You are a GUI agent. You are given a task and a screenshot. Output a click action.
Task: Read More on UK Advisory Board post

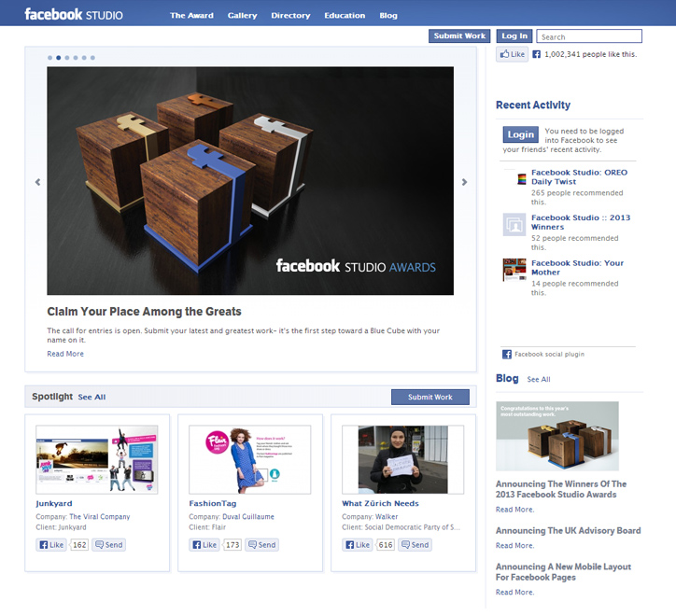(514, 546)
